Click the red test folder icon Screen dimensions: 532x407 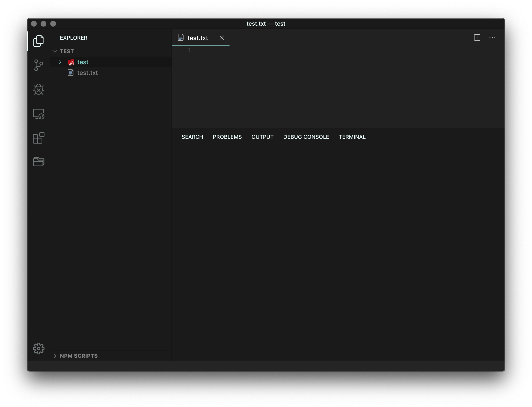(71, 62)
